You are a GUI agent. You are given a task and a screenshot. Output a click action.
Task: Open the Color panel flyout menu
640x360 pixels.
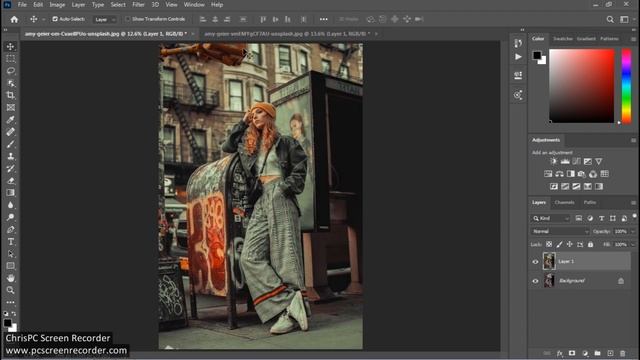tap(633, 39)
